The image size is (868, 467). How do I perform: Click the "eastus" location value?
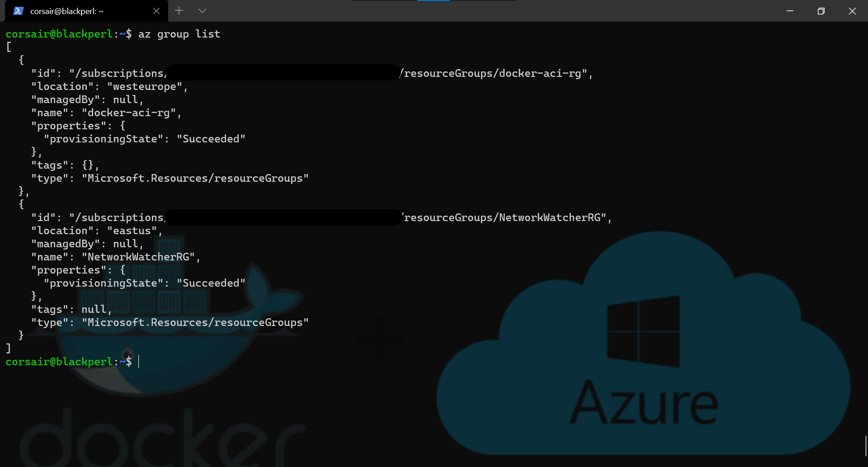132,231
